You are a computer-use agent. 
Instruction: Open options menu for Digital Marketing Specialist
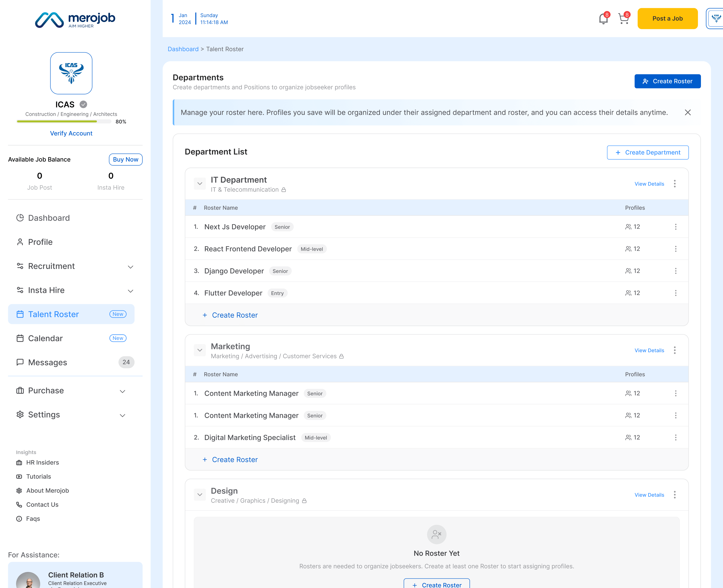(676, 437)
